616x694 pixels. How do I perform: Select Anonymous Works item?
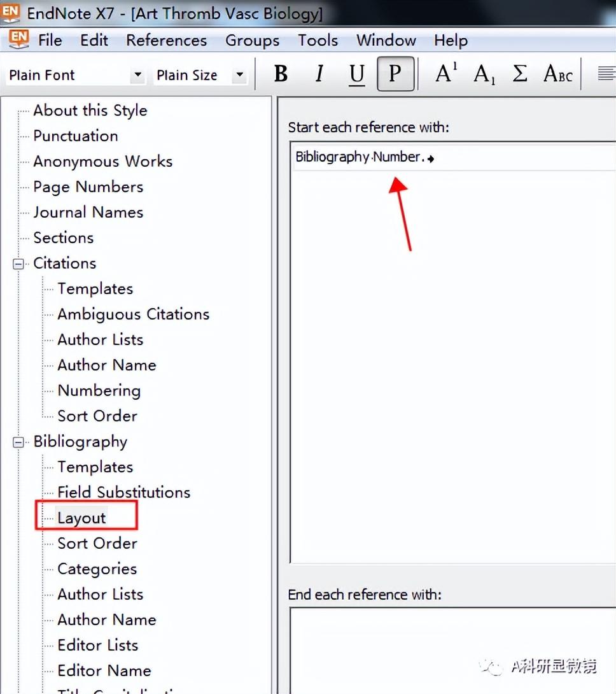coord(102,161)
